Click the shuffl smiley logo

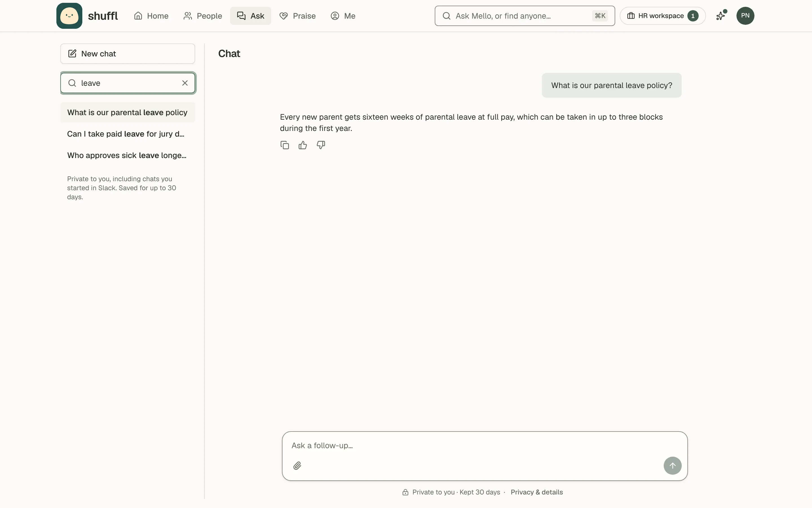[x=69, y=16]
